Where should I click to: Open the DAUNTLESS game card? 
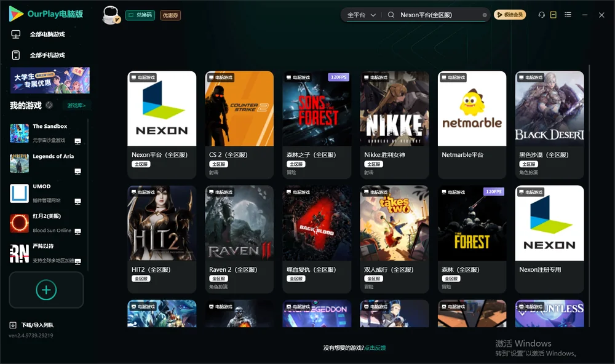click(x=549, y=314)
